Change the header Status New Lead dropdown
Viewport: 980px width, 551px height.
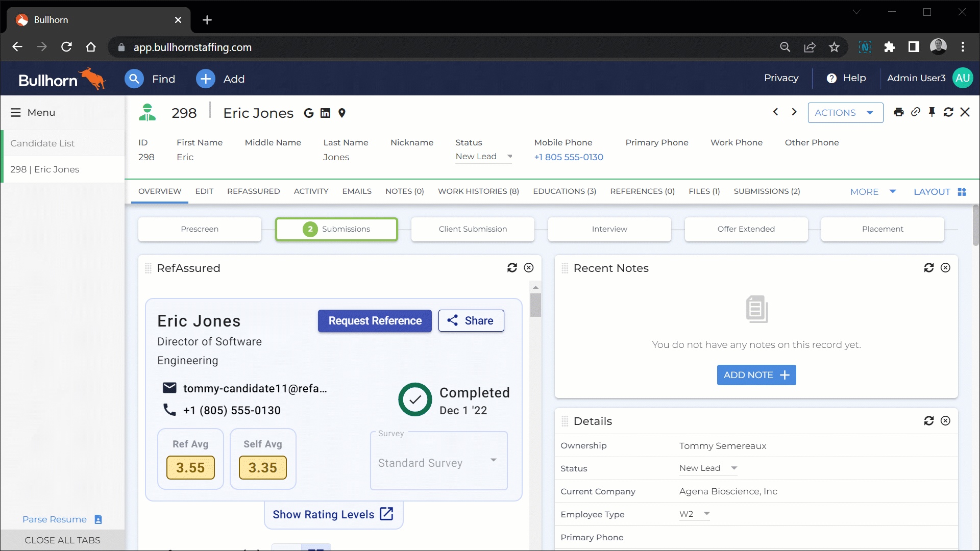point(484,157)
